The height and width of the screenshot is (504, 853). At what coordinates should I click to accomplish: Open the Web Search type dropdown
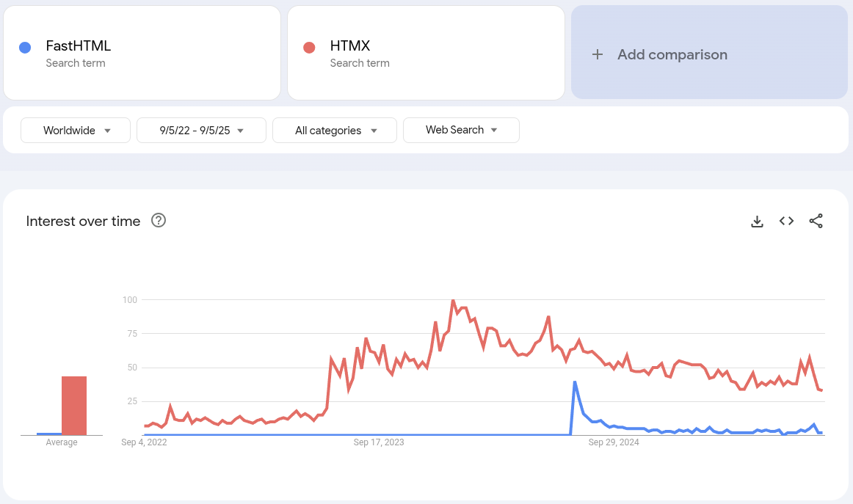[x=461, y=131]
